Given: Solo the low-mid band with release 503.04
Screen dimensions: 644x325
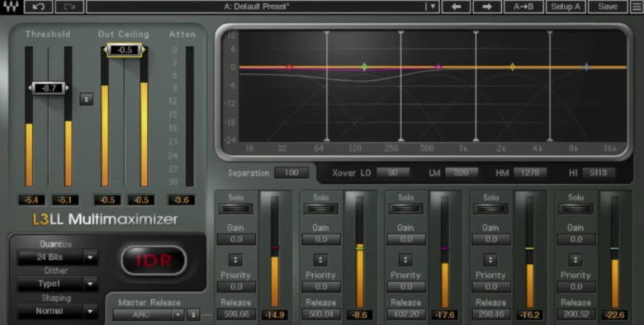Looking at the screenshot, I should (x=321, y=209).
